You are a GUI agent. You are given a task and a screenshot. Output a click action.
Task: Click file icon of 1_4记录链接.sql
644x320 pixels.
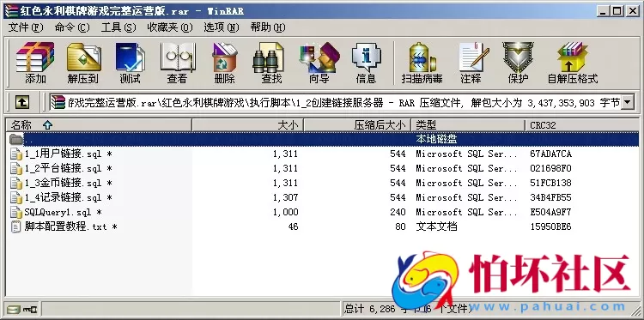pyautogui.click(x=16, y=197)
